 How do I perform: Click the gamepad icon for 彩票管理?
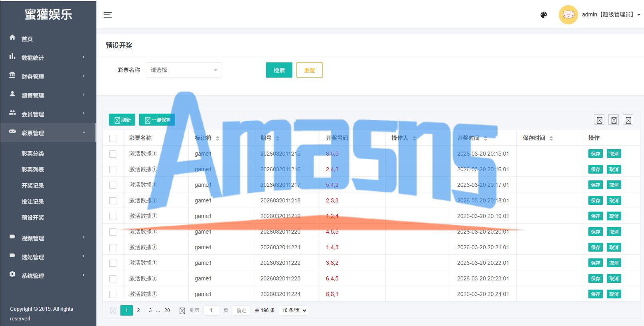12,131
